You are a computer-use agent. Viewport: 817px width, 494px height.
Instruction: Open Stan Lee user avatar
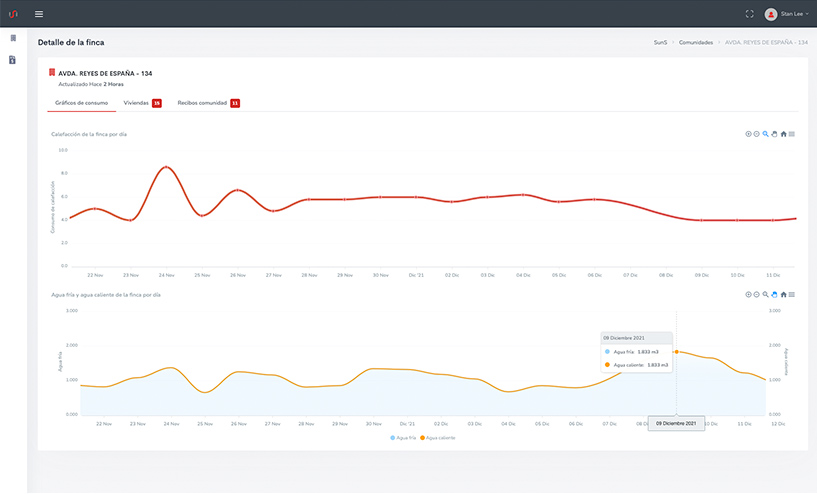click(771, 14)
